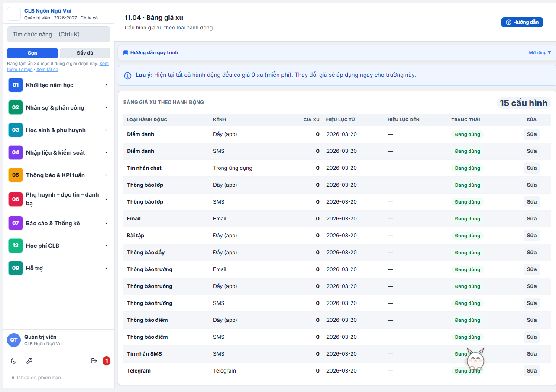Click the logout arrow icon

click(94, 361)
